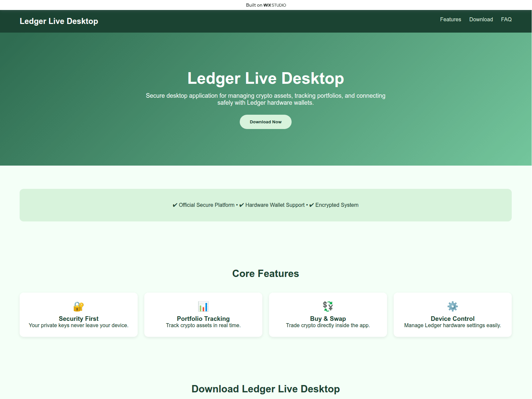532x399 pixels.
Task: Click the Download Ledger Live Desktop section heading
Action: [x=266, y=389]
